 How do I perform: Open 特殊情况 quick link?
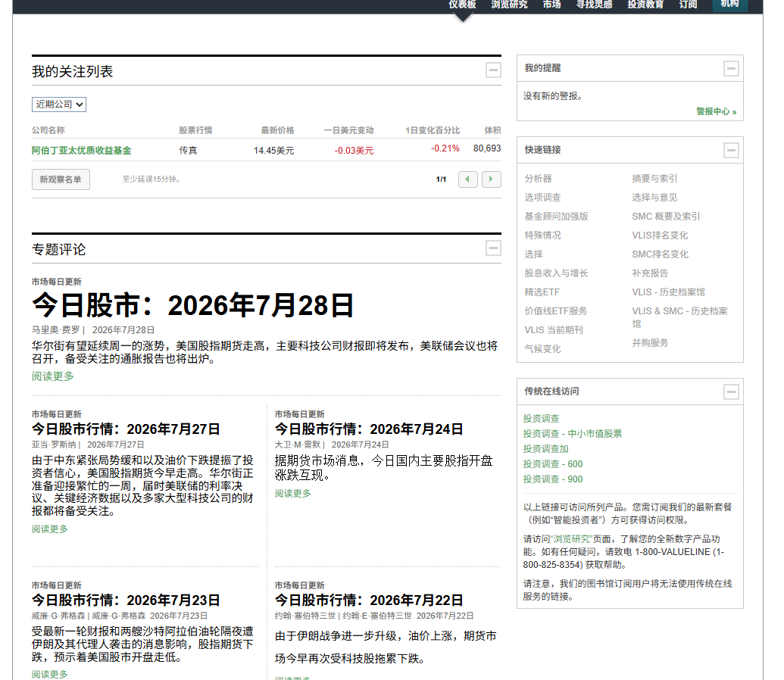pyautogui.click(x=542, y=236)
